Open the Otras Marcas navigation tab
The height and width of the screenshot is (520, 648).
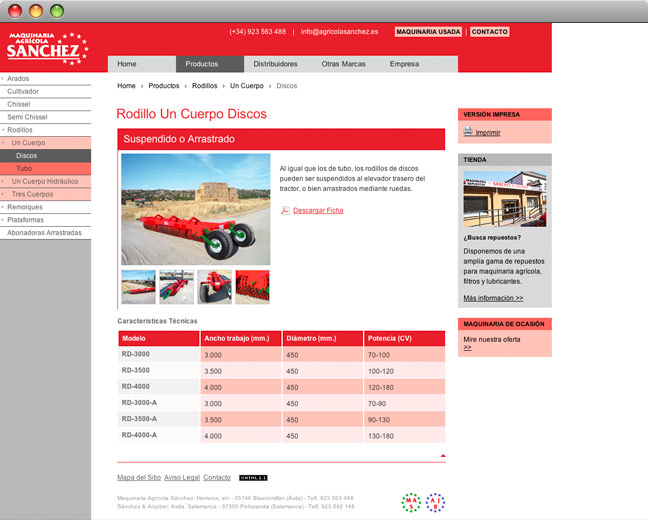[343, 64]
